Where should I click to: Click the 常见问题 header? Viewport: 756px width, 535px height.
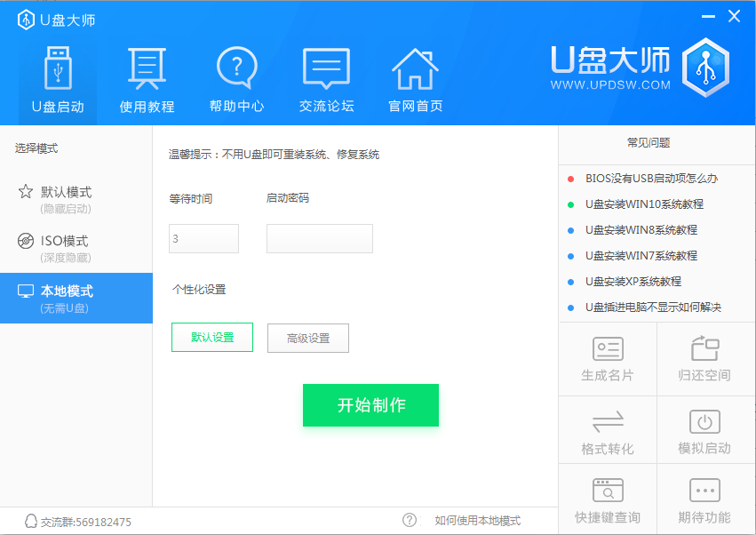pos(648,143)
